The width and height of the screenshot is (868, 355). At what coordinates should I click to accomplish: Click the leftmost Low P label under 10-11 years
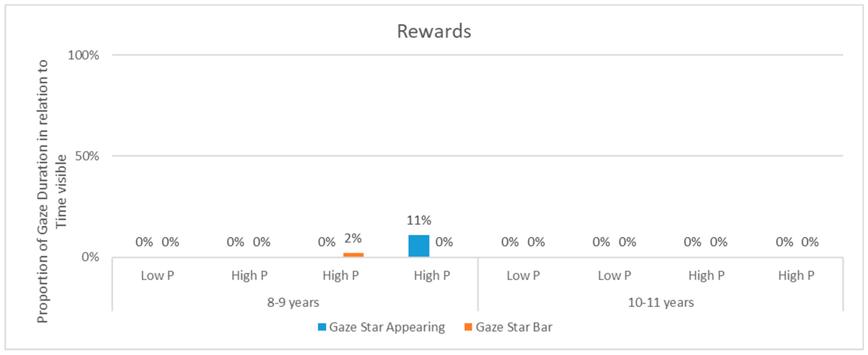pos(523,275)
